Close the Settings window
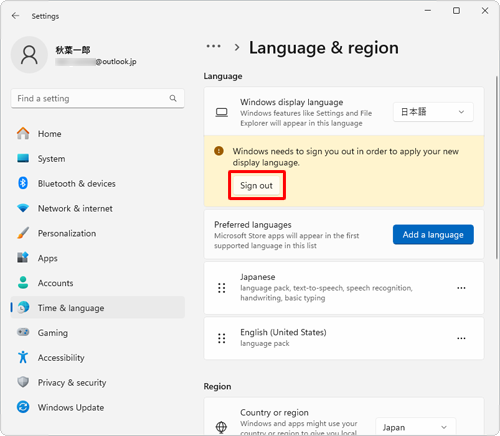Viewport: 500px width, 436px height. coord(485,11)
